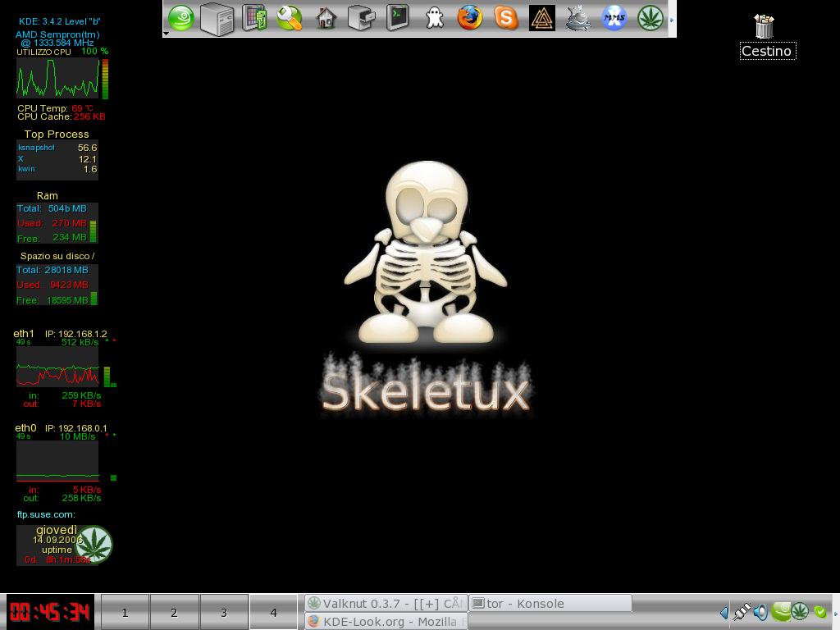This screenshot has height=630, width=840.
Task: Click the 'kwin' top process entry
Action: pyautogui.click(x=26, y=169)
